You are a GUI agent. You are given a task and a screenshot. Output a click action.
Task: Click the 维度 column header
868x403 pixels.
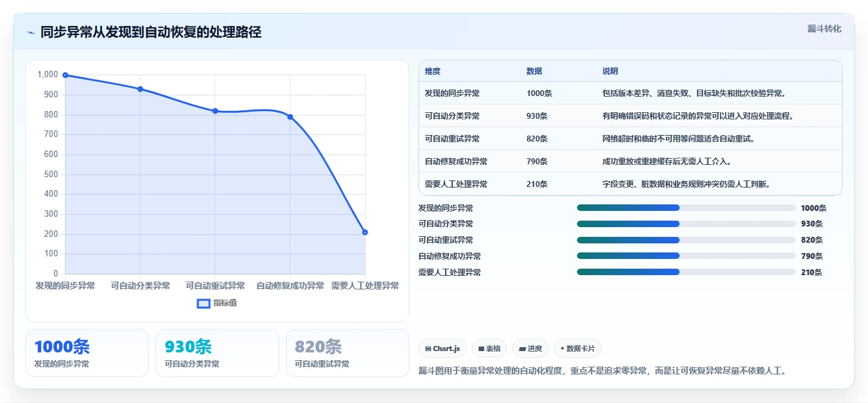click(433, 71)
